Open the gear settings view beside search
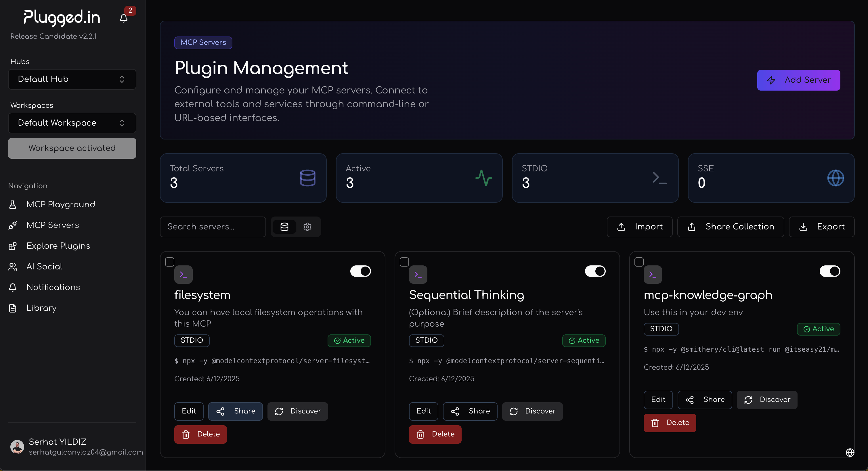The height and width of the screenshot is (471, 868). tap(307, 227)
